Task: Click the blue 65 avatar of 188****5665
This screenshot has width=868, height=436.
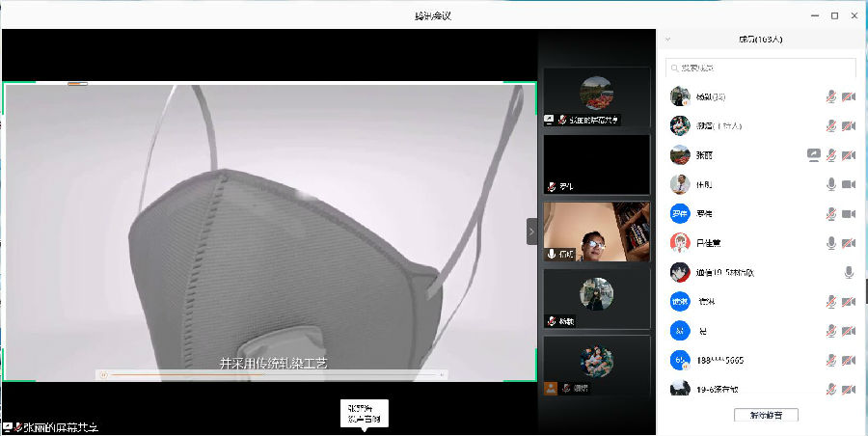Action: click(680, 360)
